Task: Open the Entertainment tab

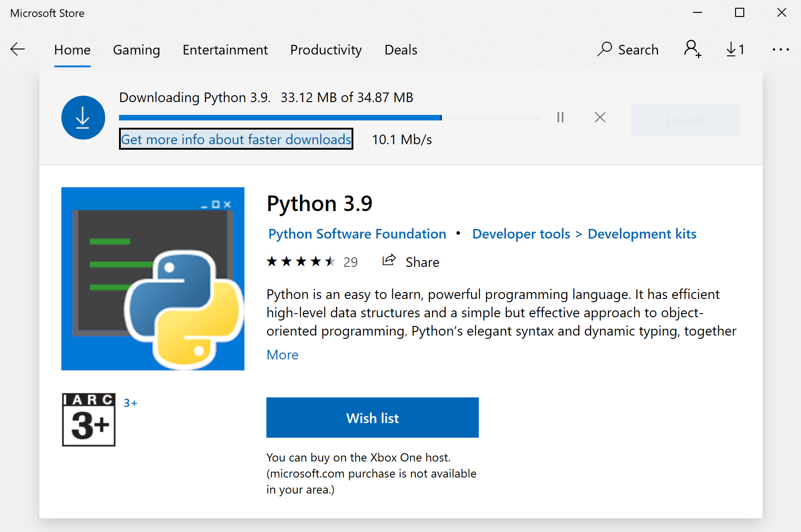Action: coord(225,50)
